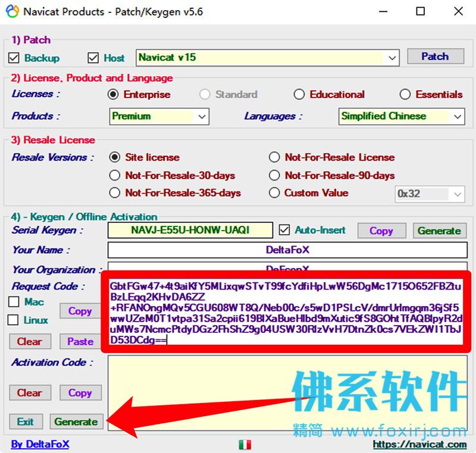Maximize the Patch/Keygen window
Viewport: 476px width, 453px height.
point(420,11)
